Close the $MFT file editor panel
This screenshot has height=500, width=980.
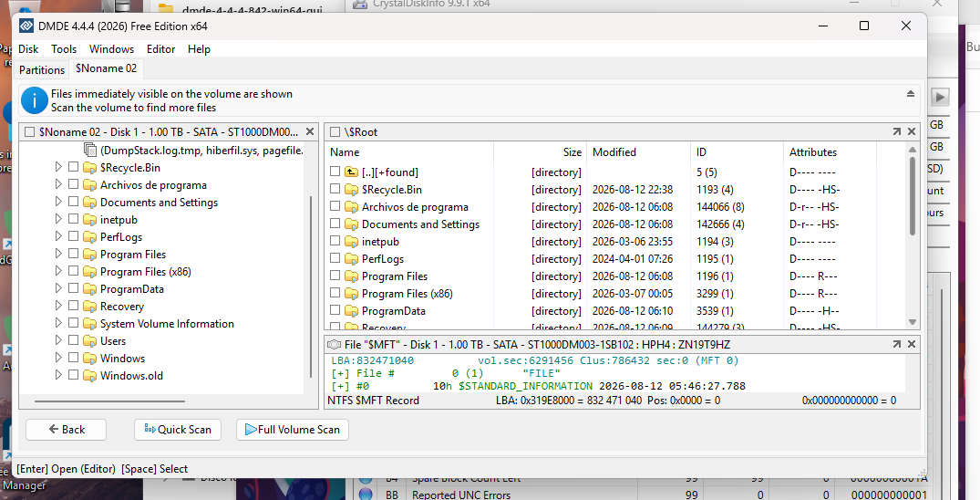(x=912, y=344)
